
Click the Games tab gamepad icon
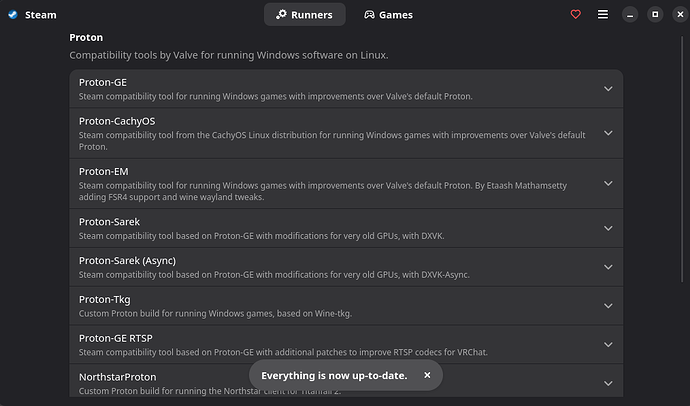pyautogui.click(x=369, y=15)
